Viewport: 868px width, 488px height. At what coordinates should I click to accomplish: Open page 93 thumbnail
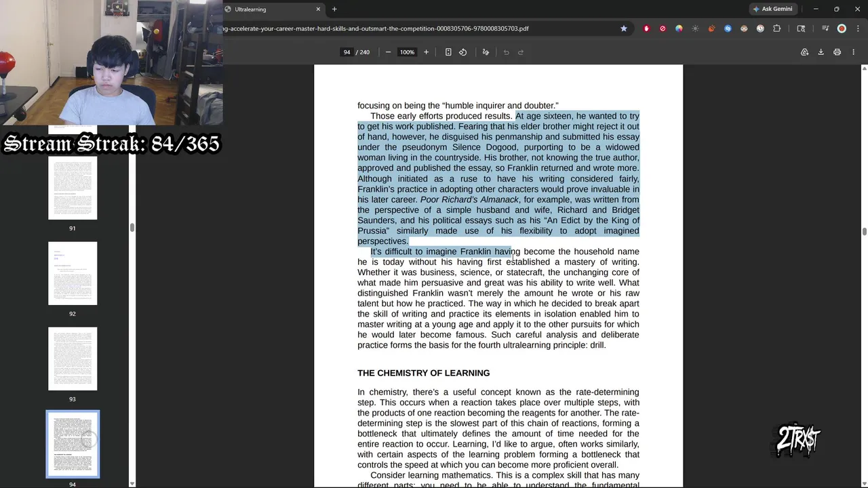pyautogui.click(x=73, y=359)
